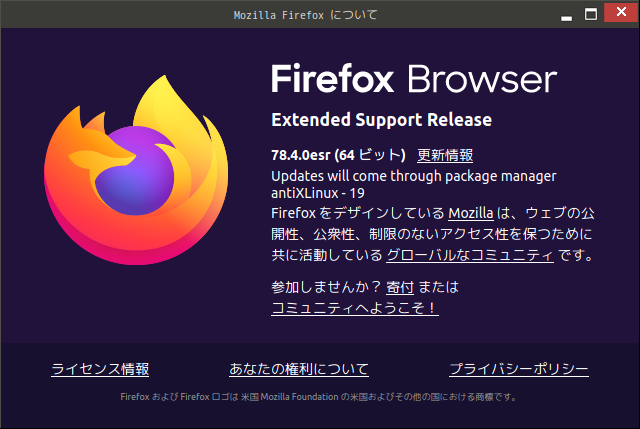This screenshot has width=640, height=429.
Task: Maximize the About Firefox window
Action: [x=591, y=14]
